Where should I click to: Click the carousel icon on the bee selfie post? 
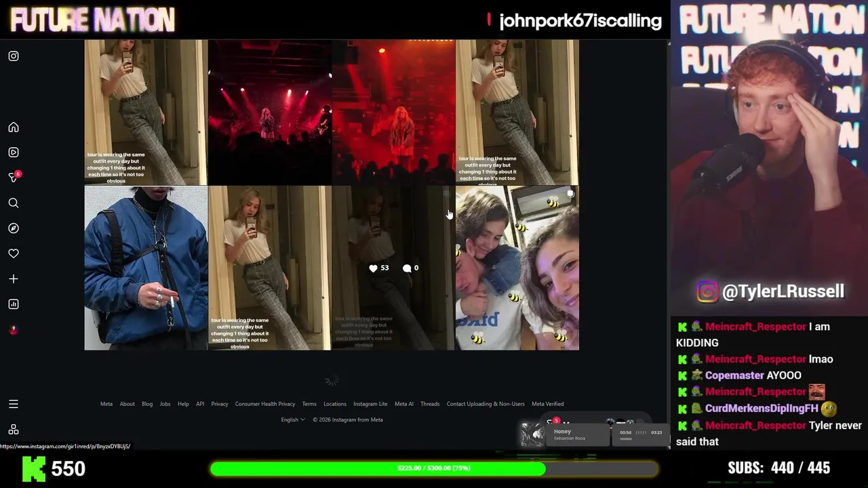570,195
